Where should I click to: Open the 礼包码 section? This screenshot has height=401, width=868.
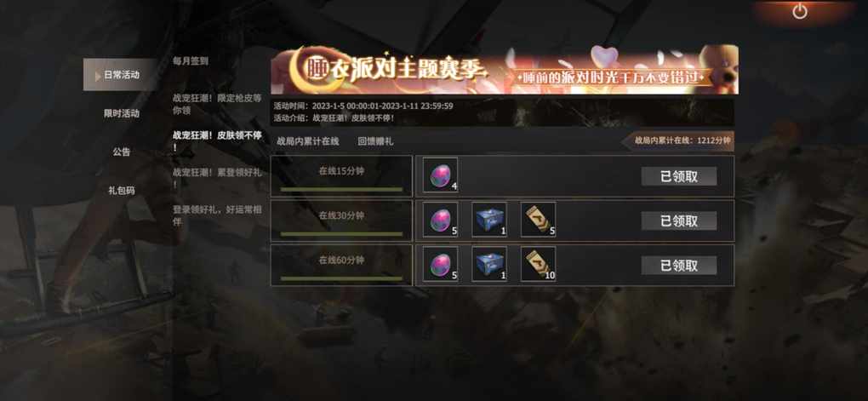click(x=121, y=191)
